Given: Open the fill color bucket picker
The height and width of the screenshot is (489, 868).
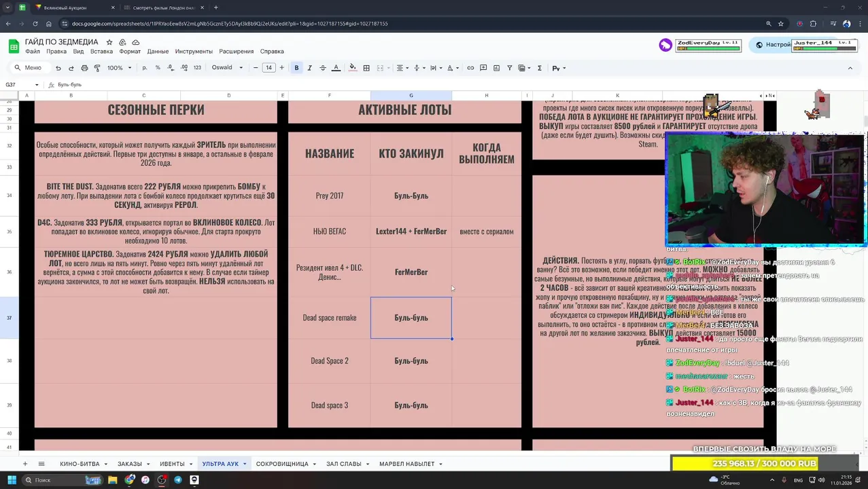Looking at the screenshot, I should [352, 68].
